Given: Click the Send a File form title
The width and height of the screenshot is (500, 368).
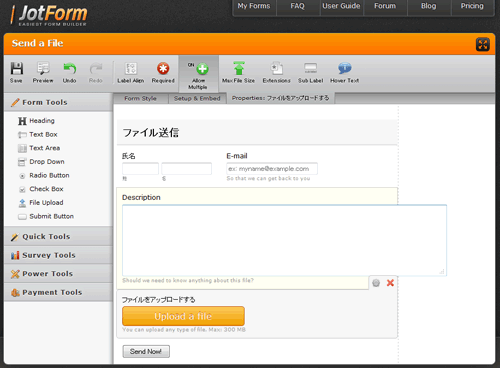Looking at the screenshot, I should 38,43.
